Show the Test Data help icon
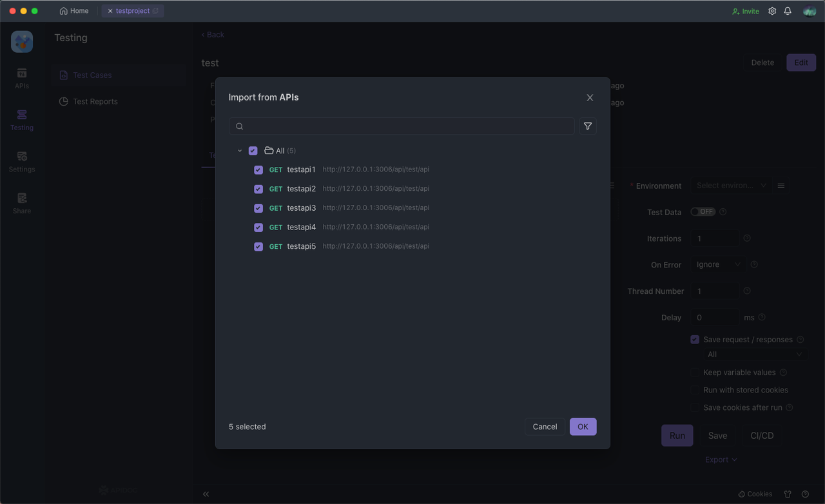825x504 pixels. point(723,212)
